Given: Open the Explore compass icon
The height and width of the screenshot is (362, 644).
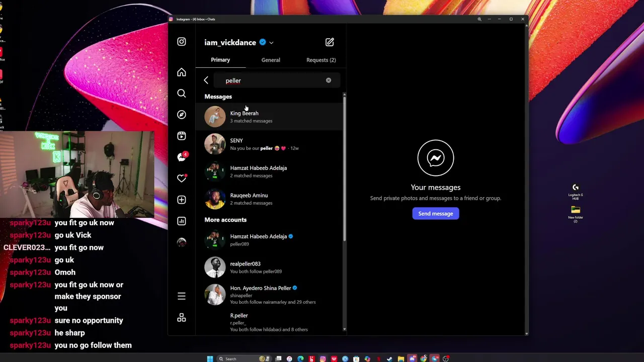Looking at the screenshot, I should point(182,115).
